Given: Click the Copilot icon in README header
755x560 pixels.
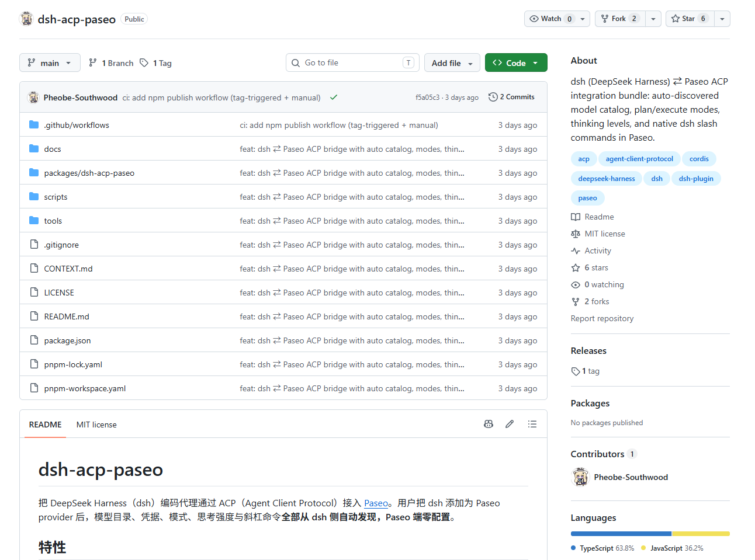Looking at the screenshot, I should [x=489, y=424].
